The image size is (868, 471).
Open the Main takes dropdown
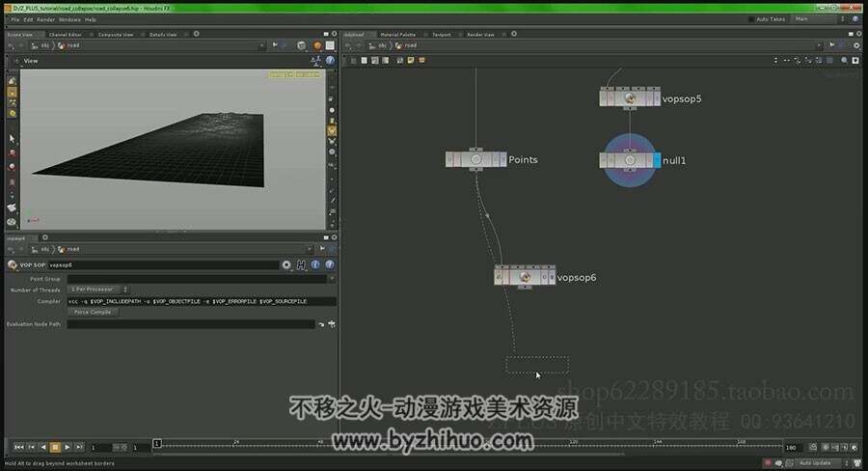(x=820, y=19)
